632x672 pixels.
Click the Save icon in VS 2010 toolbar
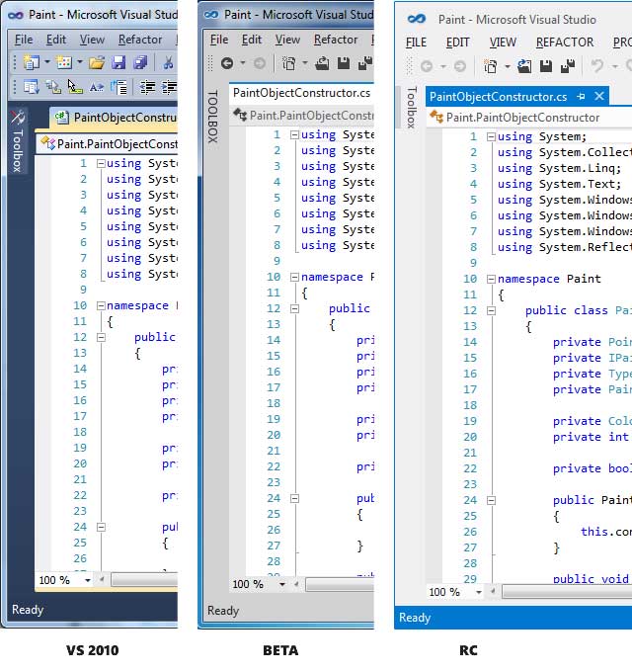pyautogui.click(x=118, y=63)
